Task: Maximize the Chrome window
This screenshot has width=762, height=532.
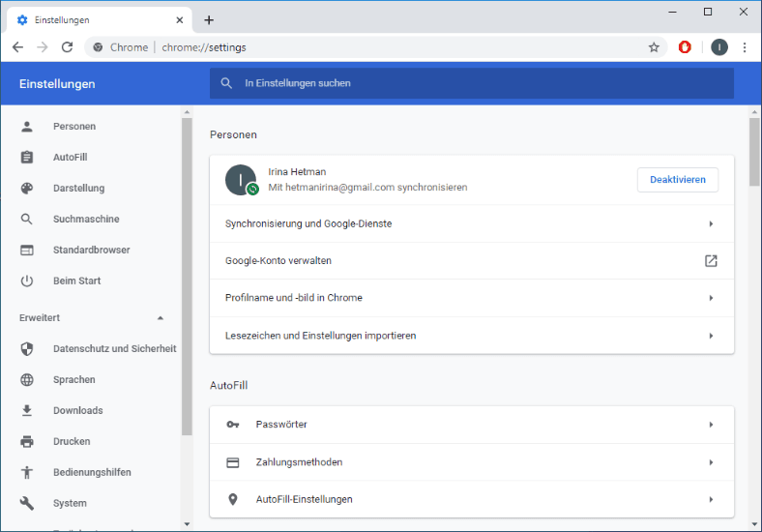Action: (708, 12)
